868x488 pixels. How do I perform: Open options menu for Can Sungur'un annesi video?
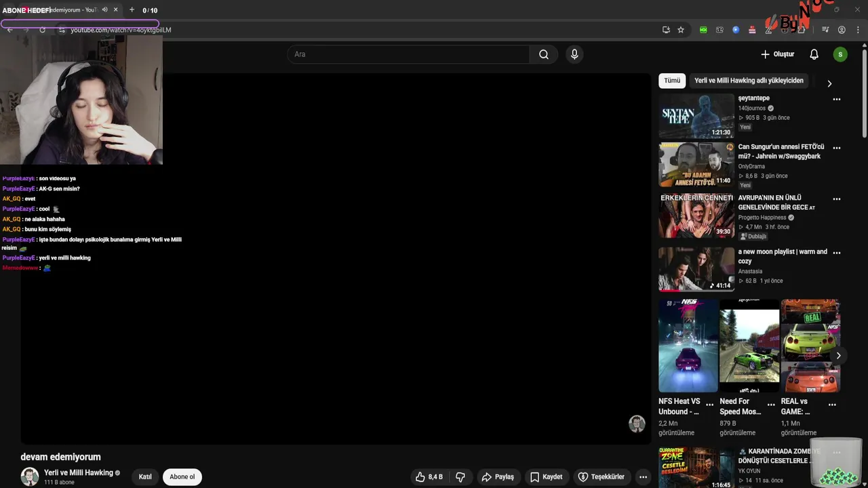coord(837,148)
